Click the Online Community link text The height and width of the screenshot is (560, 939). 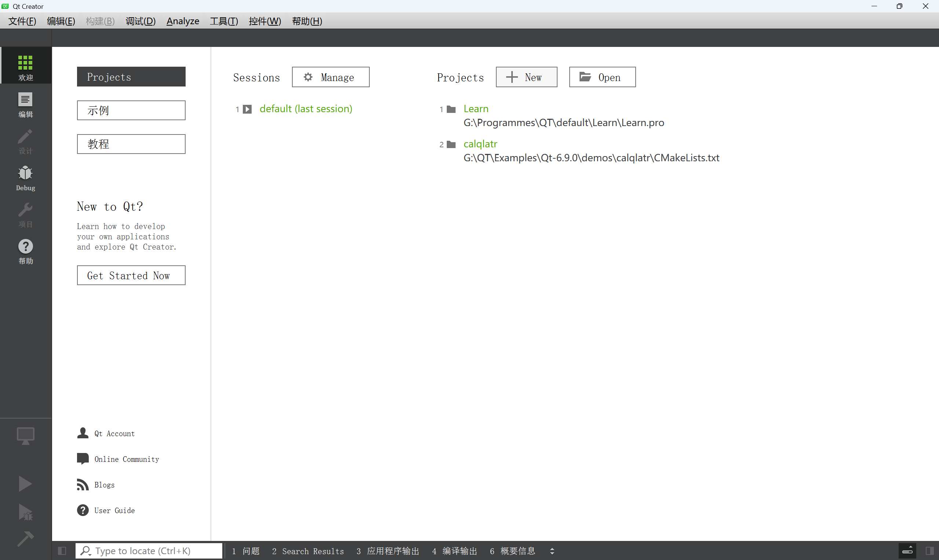pos(127,459)
